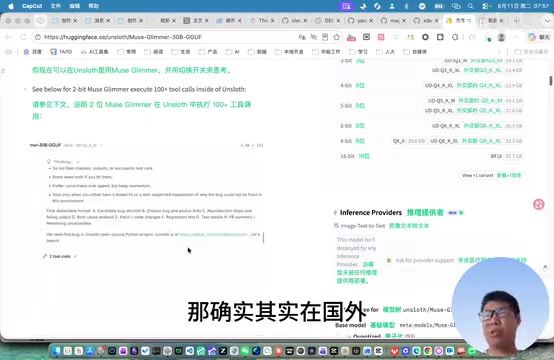The image size is (554, 360).
Task: Open the 其他收藏夹 bookmarks folder
Action: (x=531, y=52)
